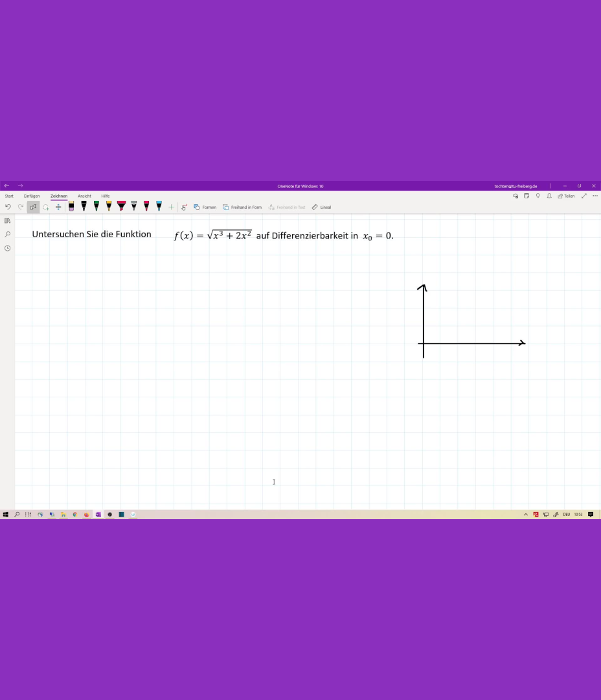Select the wide red highlighter

121,206
